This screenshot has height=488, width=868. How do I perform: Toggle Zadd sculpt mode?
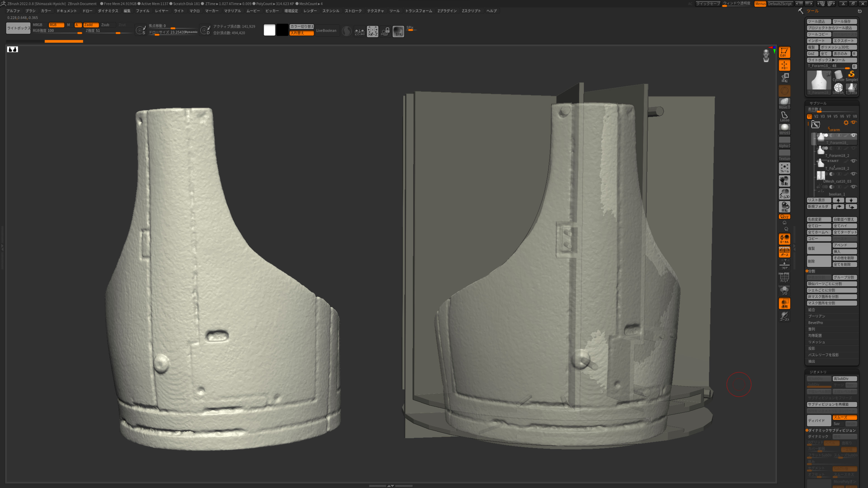[91, 25]
